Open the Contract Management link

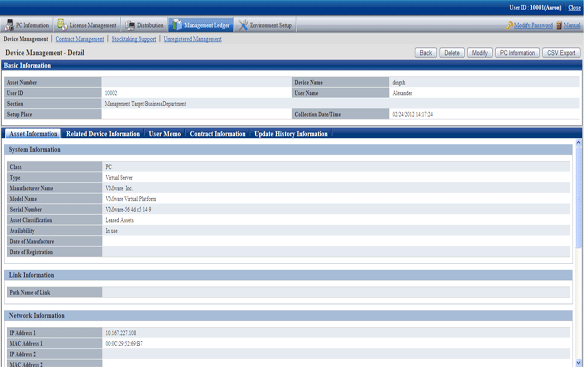point(80,39)
